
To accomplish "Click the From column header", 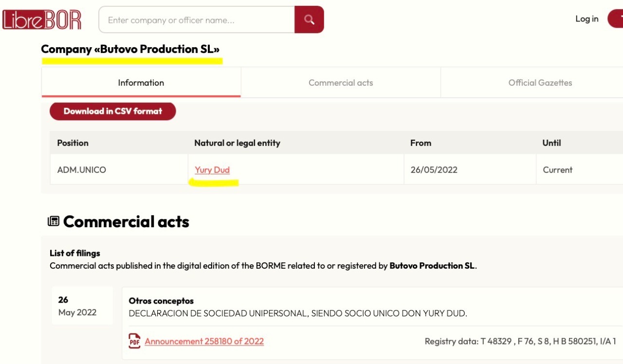I will [x=421, y=143].
